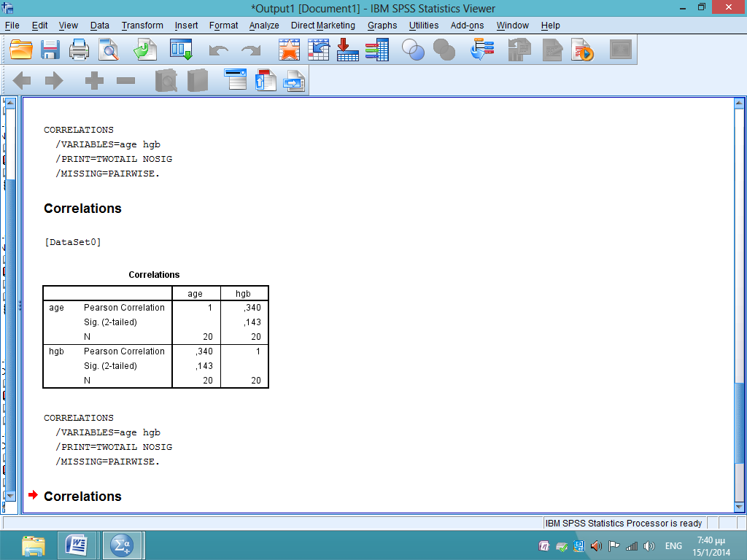The height and width of the screenshot is (560, 747).
Task: Click the output pane scroll down arrow
Action: click(x=739, y=507)
